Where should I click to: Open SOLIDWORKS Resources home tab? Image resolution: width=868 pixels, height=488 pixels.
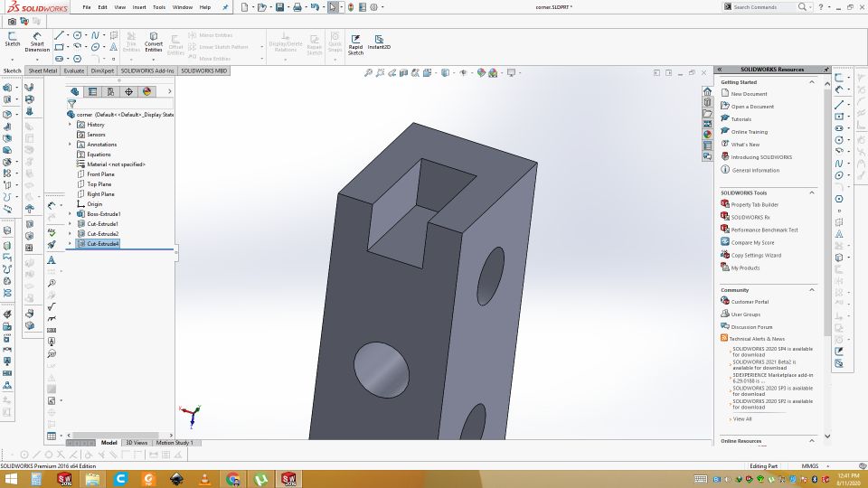[x=707, y=91]
